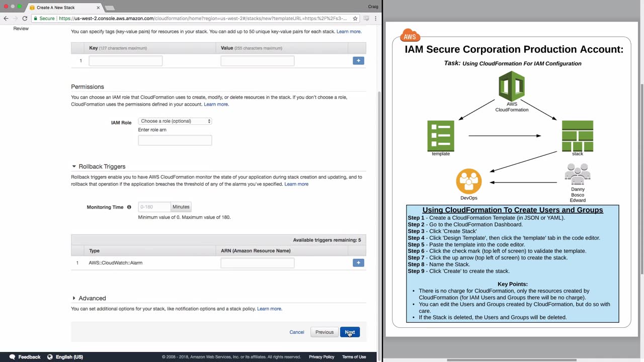
Task: Click the 'Available triggers remaining: 5' text
Action: (327, 240)
